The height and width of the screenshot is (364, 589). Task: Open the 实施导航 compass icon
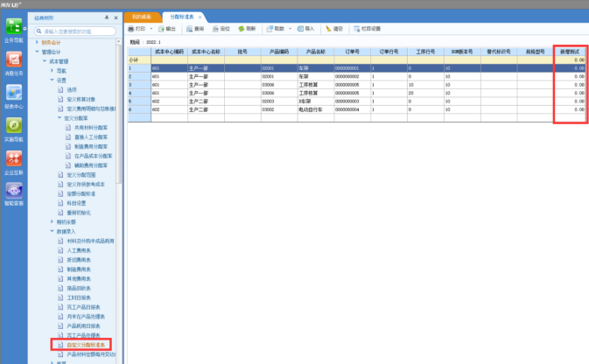[x=14, y=125]
